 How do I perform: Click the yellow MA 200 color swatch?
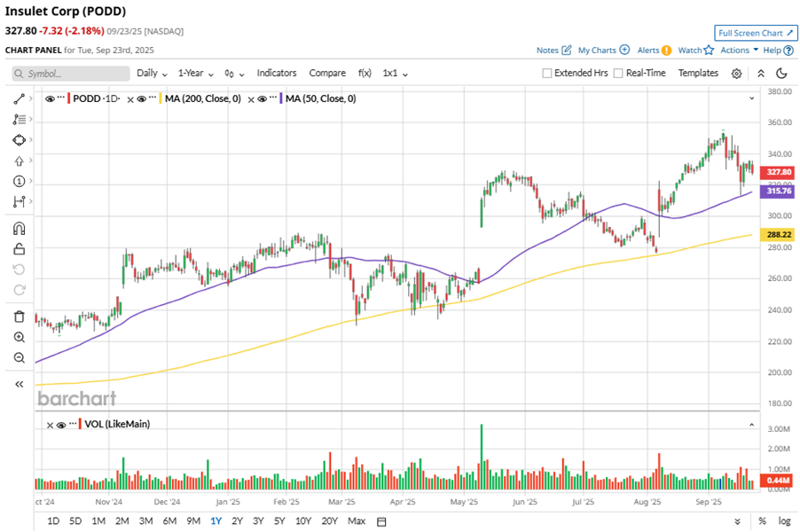pyautogui.click(x=161, y=98)
